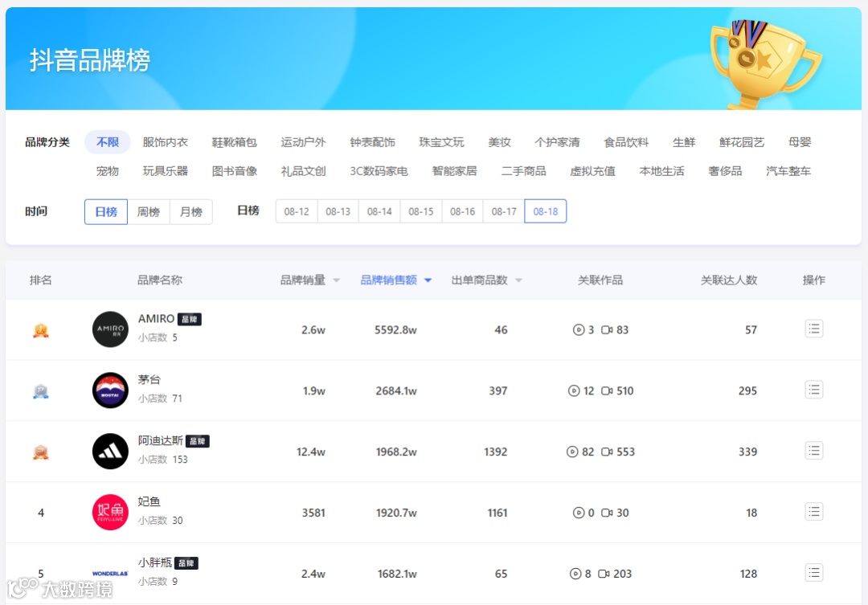Open 阿迪达斯 brand name link
The image size is (868, 605).
(161, 440)
